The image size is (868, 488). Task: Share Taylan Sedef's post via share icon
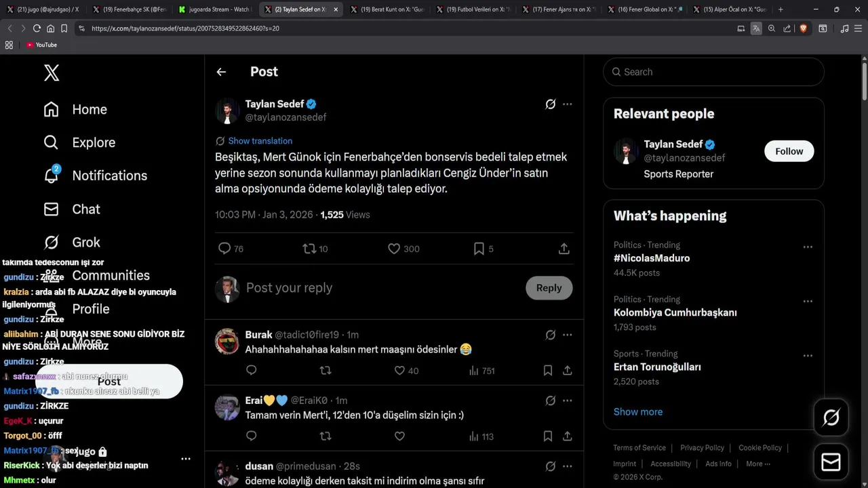pos(564,249)
